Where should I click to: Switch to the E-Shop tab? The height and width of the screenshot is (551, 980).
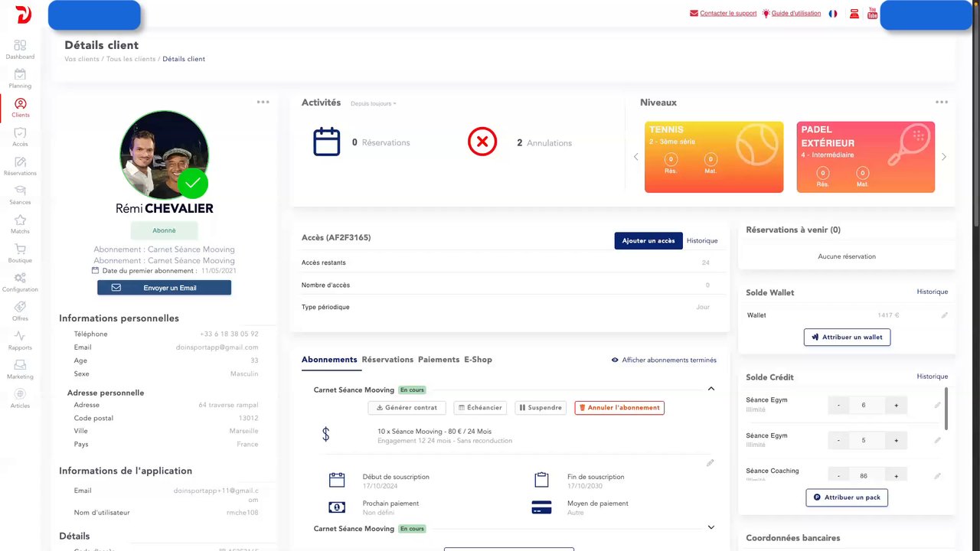pos(478,360)
